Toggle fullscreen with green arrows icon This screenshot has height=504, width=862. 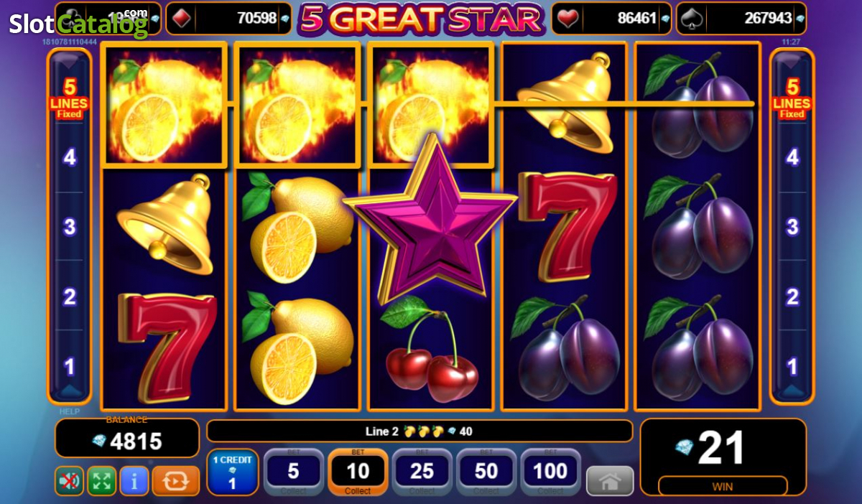101,481
